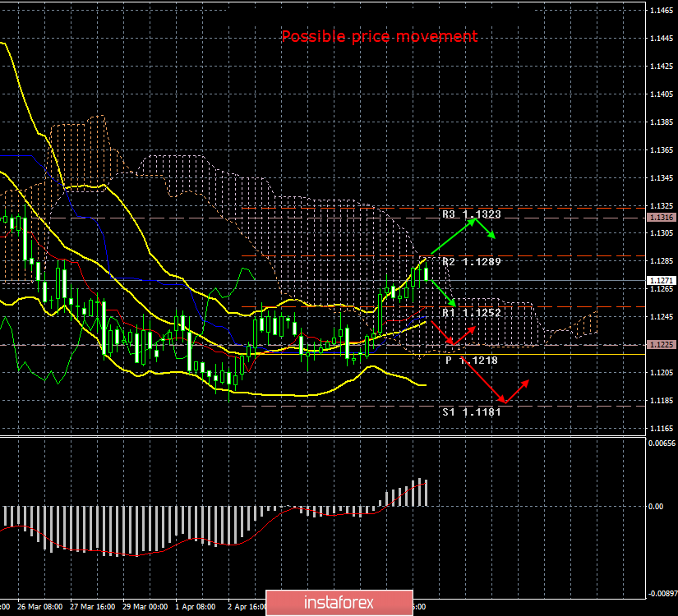The image size is (678, 616).
Task: Click the Possible price movement title
Action: coord(380,36)
